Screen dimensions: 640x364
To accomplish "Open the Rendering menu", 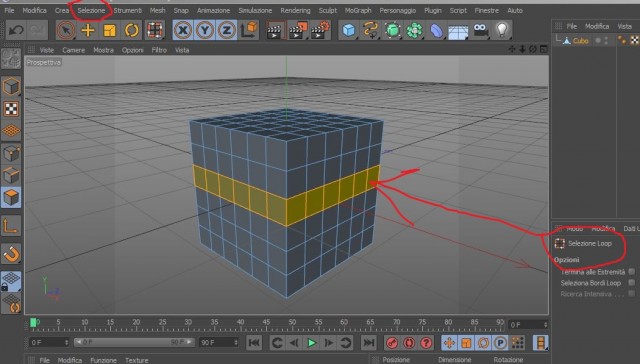I will pos(296,10).
